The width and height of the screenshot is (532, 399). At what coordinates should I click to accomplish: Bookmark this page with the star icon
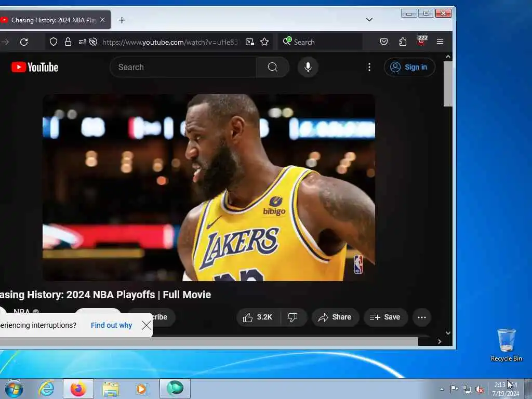pos(264,42)
